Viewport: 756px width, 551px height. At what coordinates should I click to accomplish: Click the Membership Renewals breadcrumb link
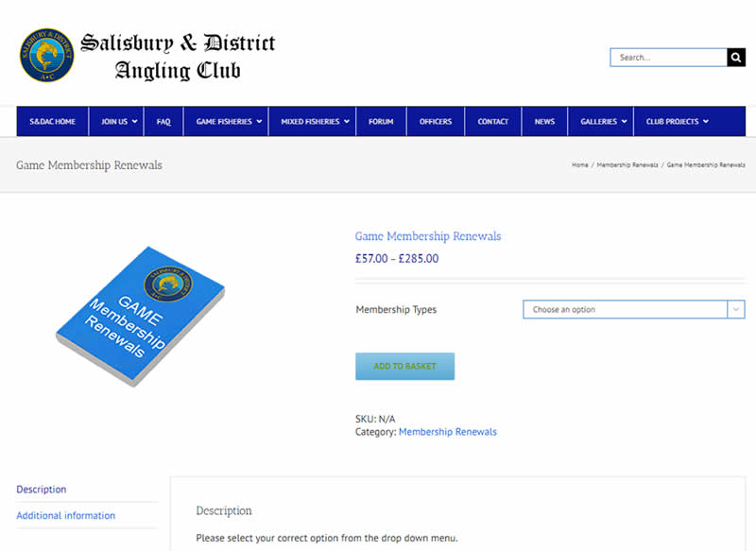pos(627,164)
